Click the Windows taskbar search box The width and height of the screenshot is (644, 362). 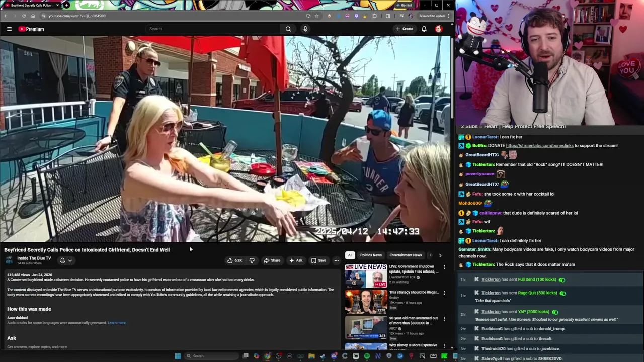click(211, 356)
